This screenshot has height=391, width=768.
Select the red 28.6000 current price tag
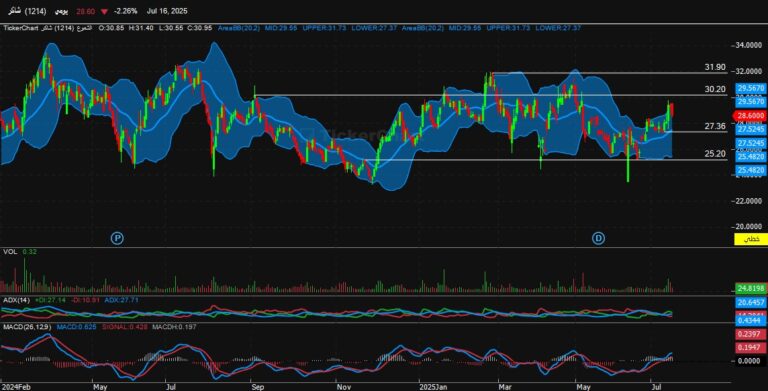pos(749,116)
